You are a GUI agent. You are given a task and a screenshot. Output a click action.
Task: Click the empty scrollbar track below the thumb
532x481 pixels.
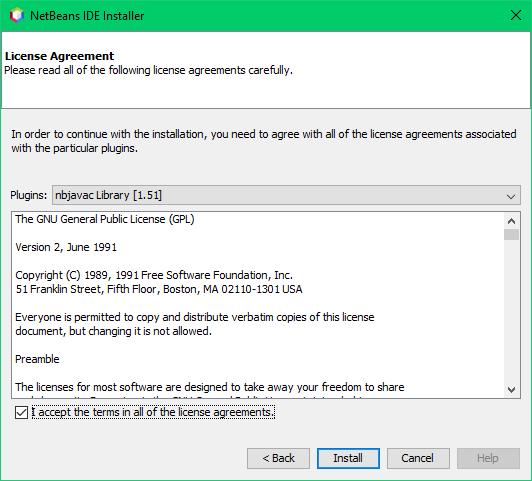(512, 311)
